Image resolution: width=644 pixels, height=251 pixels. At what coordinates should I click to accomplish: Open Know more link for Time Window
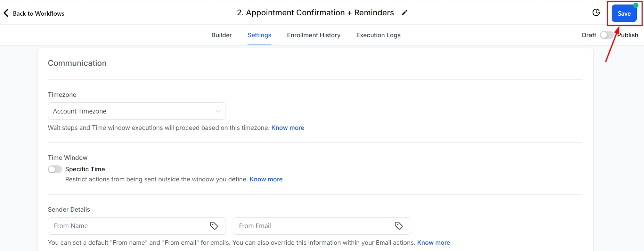coord(266,179)
